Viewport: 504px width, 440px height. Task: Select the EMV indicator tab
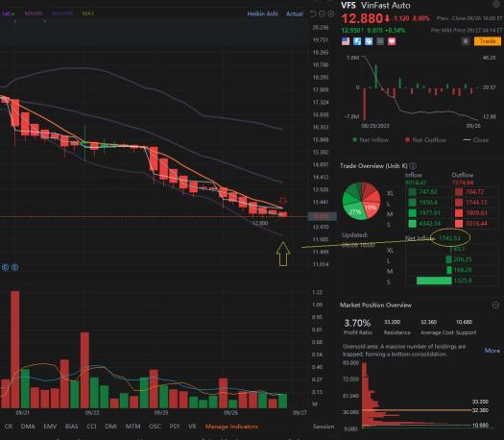point(50,427)
